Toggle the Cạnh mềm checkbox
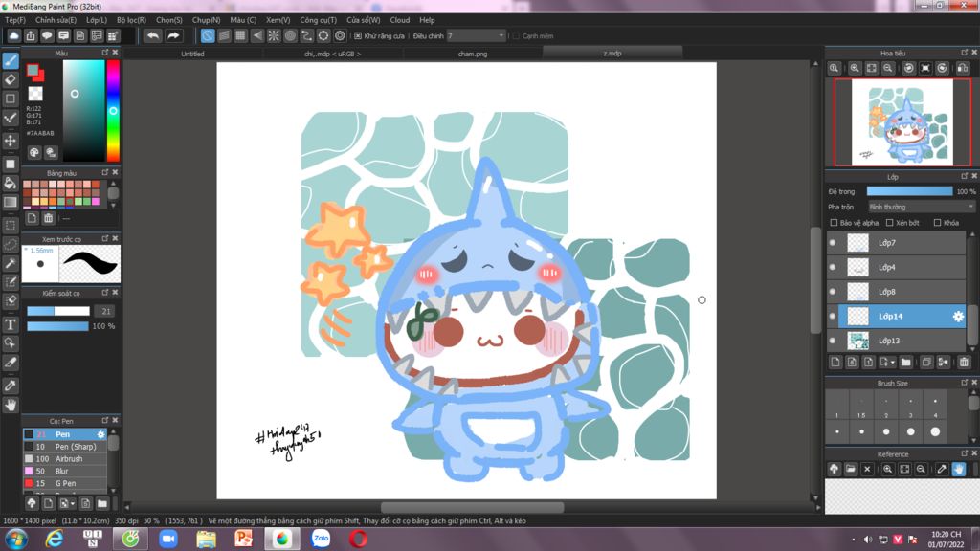The image size is (980, 551). tap(516, 36)
